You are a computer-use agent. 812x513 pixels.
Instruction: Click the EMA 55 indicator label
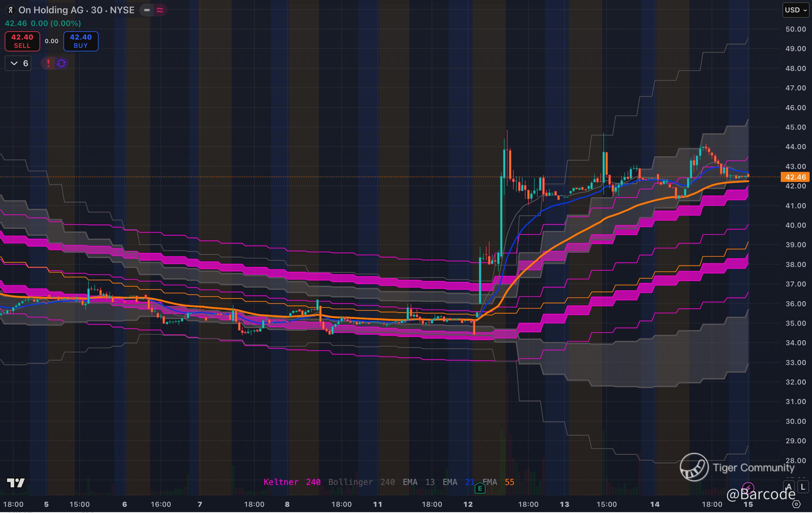[x=498, y=482]
